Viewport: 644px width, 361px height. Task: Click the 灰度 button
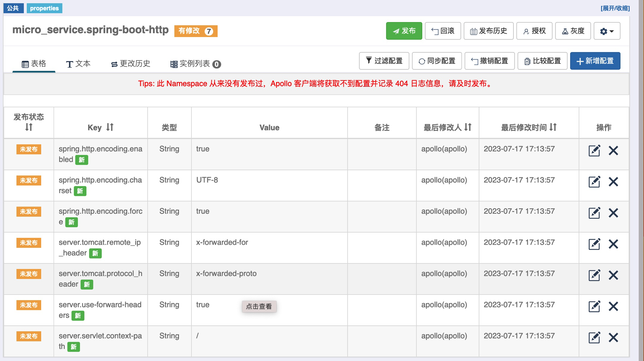pyautogui.click(x=573, y=31)
